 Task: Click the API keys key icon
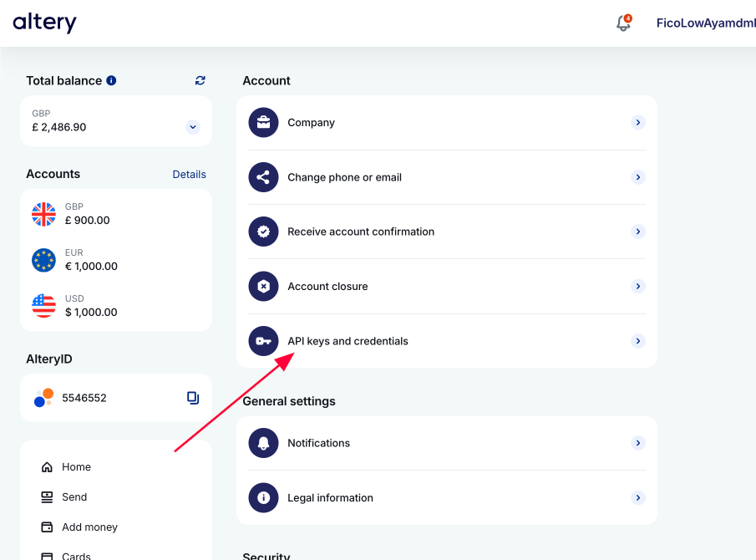(263, 341)
